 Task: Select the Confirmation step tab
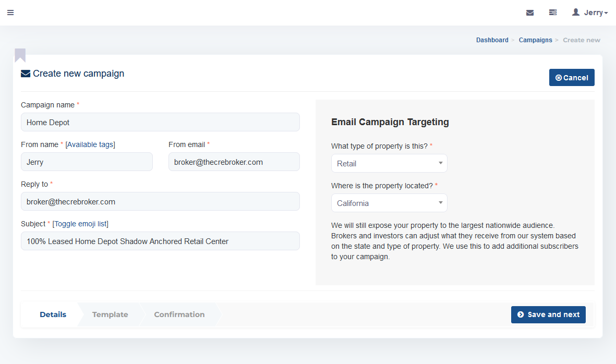179,314
